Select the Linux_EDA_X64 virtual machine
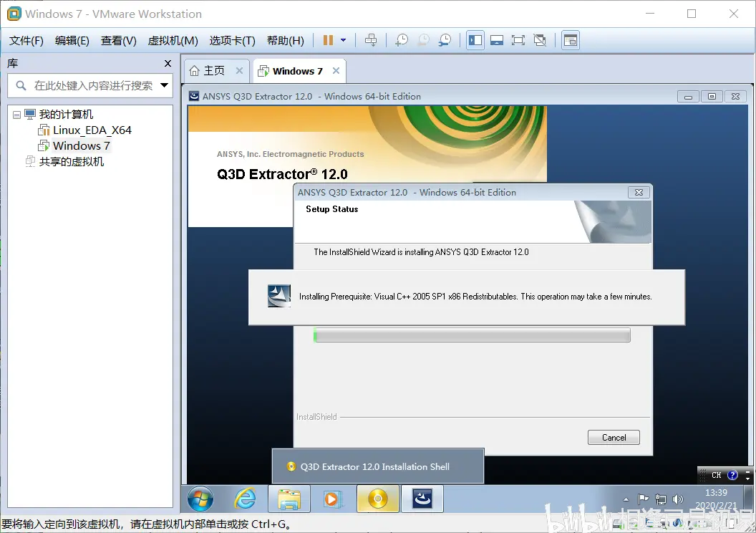The height and width of the screenshot is (533, 756). pos(92,130)
